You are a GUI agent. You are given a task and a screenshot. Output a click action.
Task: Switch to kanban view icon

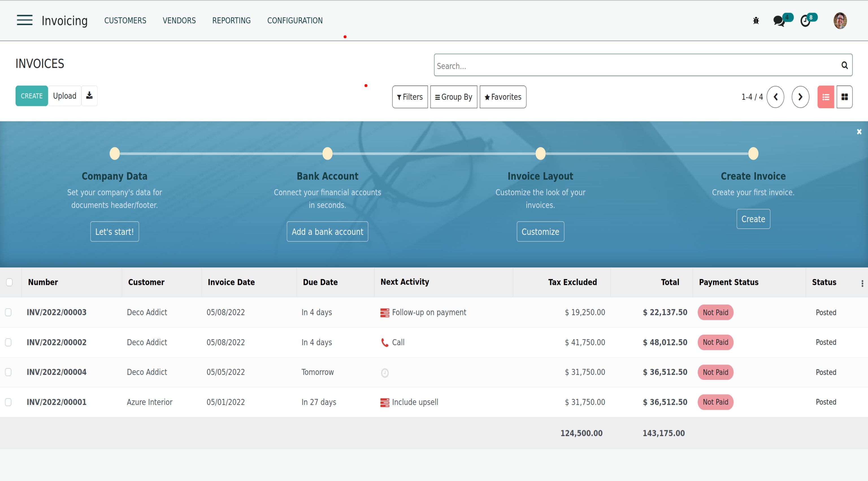pos(845,97)
